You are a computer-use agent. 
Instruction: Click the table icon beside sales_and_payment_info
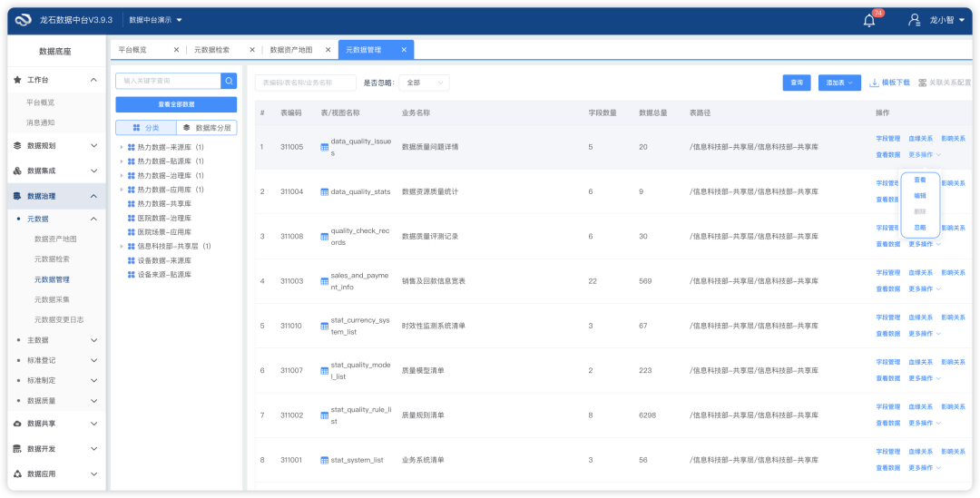pyautogui.click(x=324, y=281)
